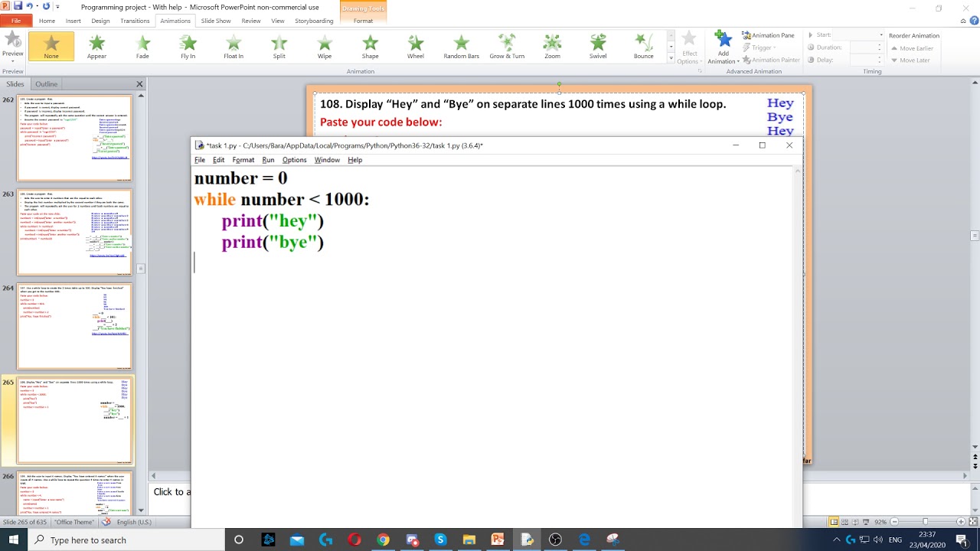Click the Undo arrow in PowerPoint
The width and height of the screenshot is (980, 551).
pos(30,6)
